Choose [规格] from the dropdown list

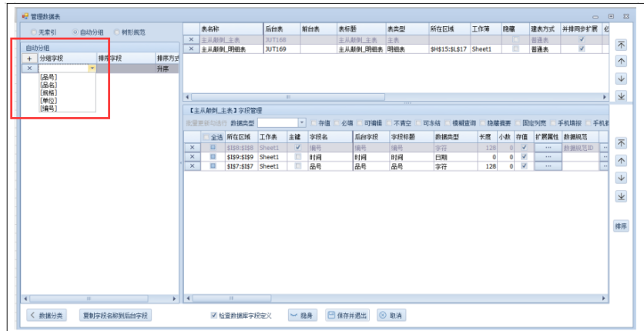click(49, 92)
